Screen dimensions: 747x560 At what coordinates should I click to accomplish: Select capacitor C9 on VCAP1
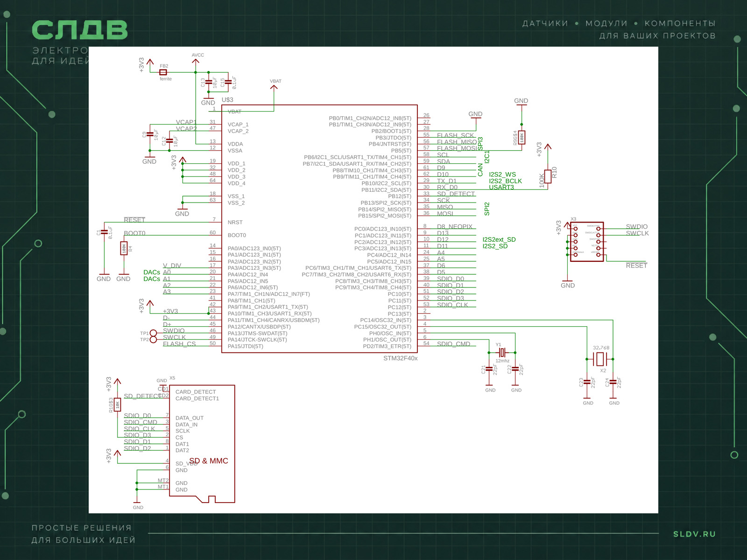[150, 134]
